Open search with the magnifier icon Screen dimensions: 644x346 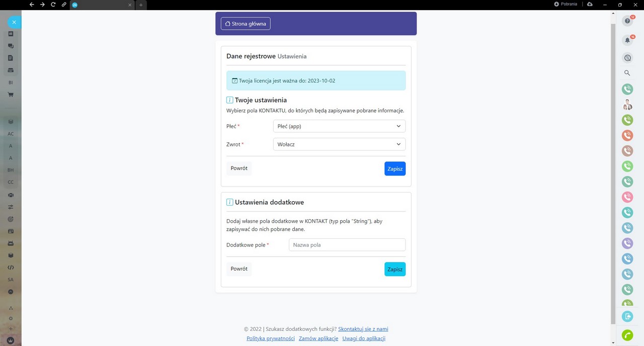point(627,73)
